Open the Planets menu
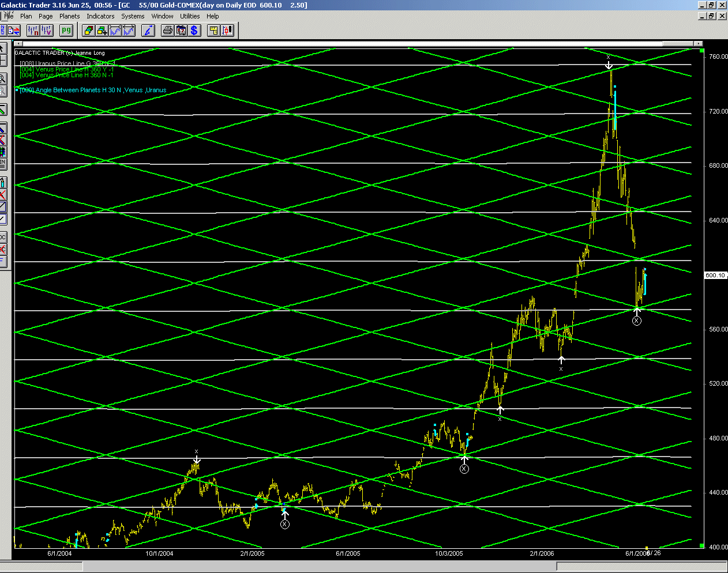 tap(69, 16)
